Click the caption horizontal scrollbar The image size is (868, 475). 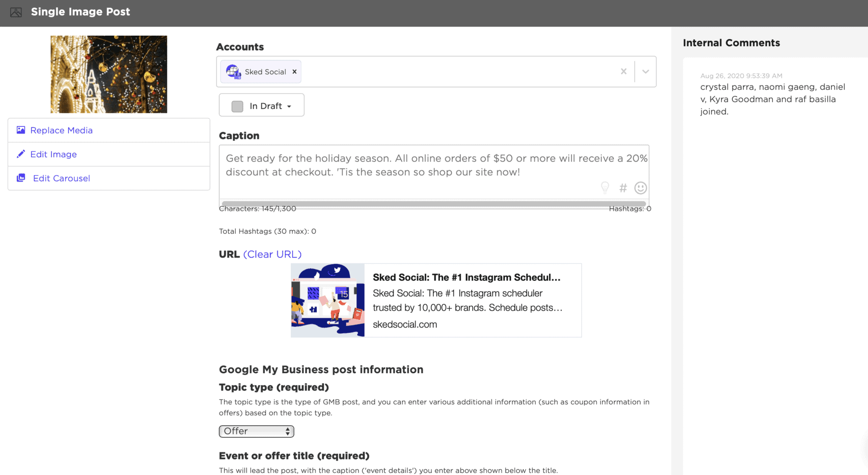point(434,204)
